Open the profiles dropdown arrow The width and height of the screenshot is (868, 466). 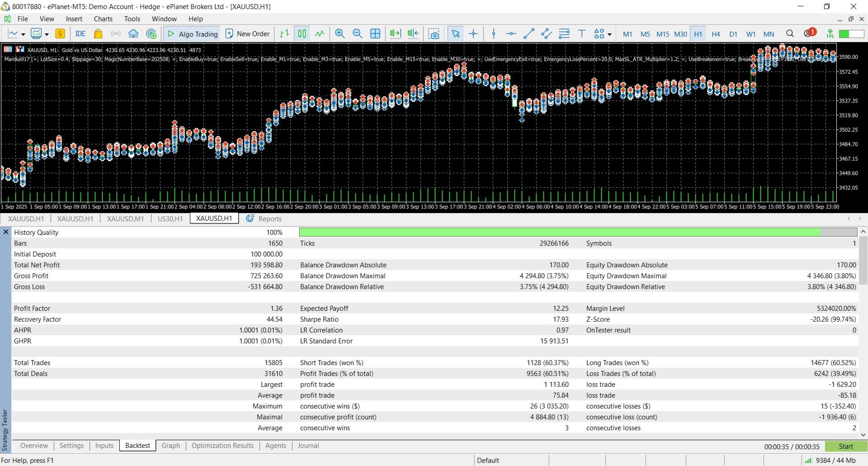coord(47,34)
